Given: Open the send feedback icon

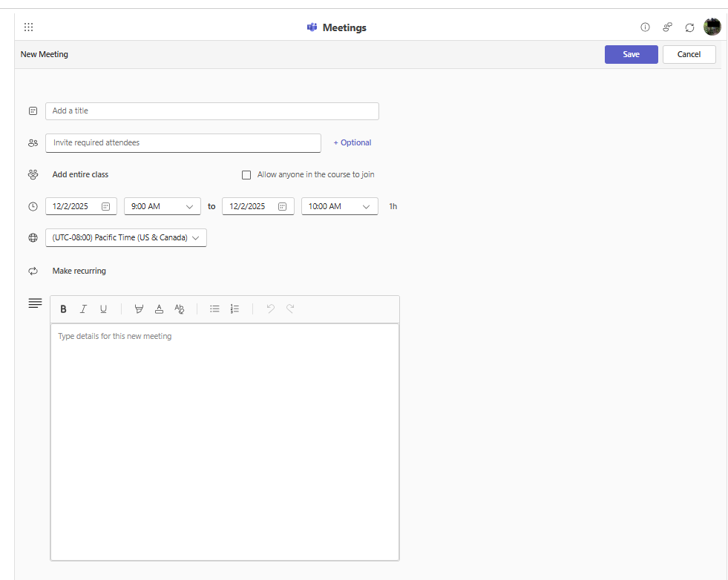Looking at the screenshot, I should coord(667,27).
